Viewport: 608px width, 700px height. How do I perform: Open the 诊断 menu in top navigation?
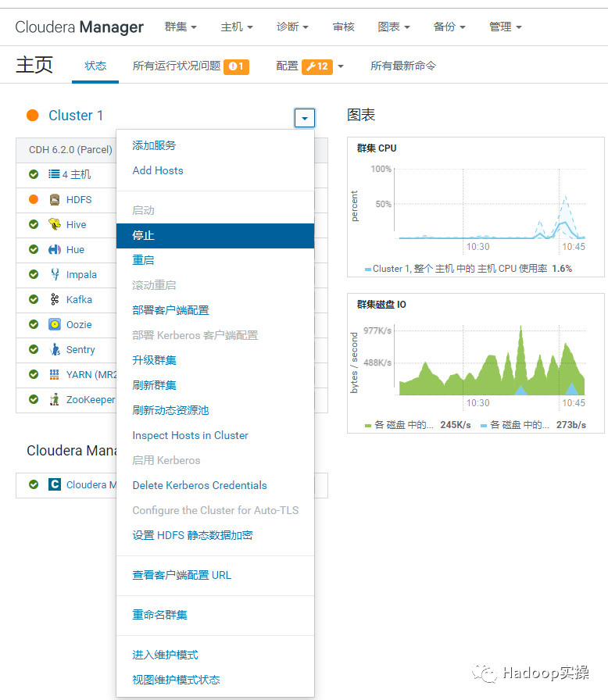coord(292,27)
